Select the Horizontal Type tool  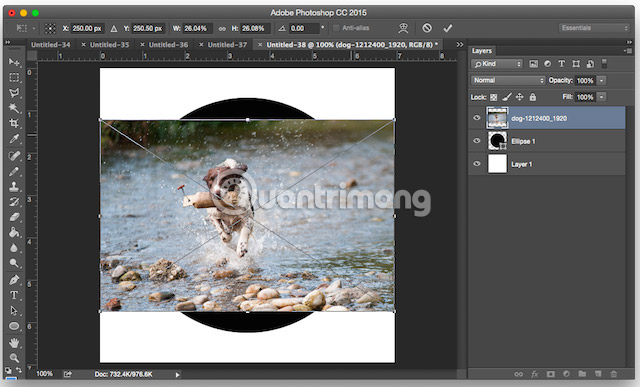point(14,295)
